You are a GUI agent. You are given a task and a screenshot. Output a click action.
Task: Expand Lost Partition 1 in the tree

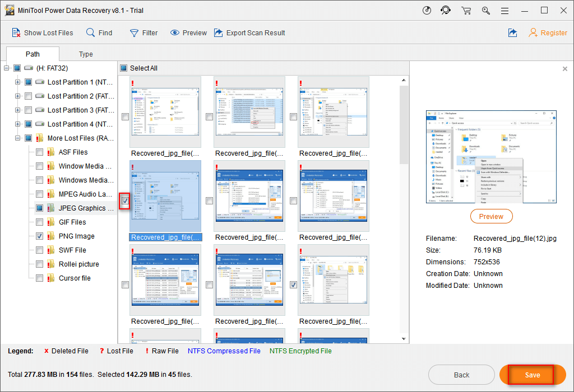point(17,81)
